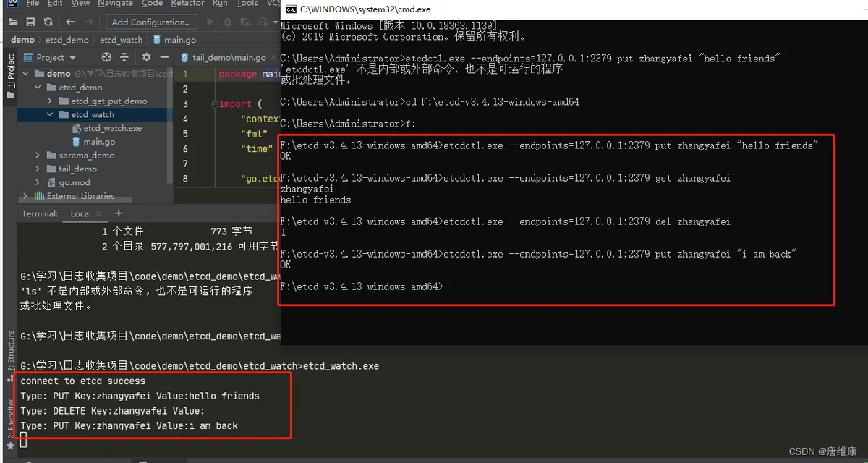Image resolution: width=868 pixels, height=463 pixels.
Task: Collapse the etcd_watch folder
Action: pyautogui.click(x=50, y=114)
